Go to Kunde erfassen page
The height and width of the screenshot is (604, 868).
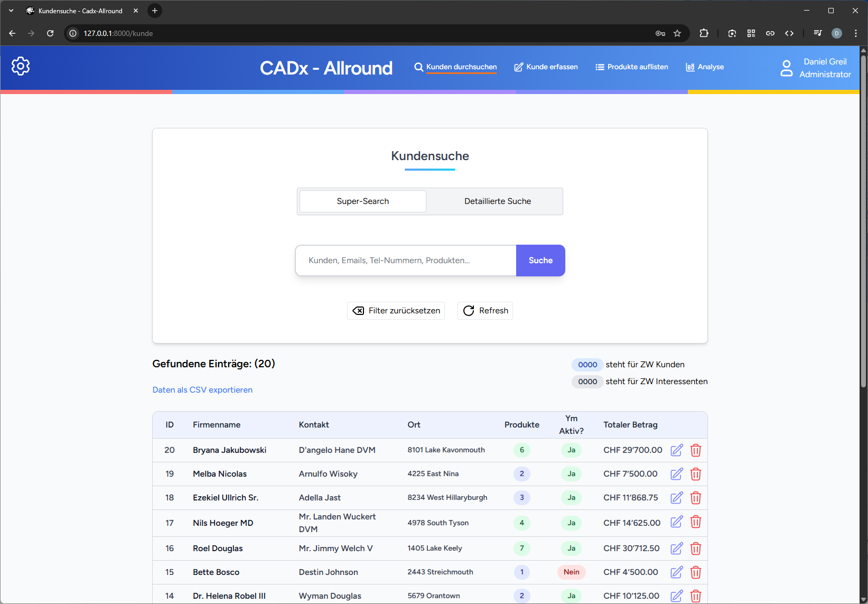pyautogui.click(x=546, y=67)
